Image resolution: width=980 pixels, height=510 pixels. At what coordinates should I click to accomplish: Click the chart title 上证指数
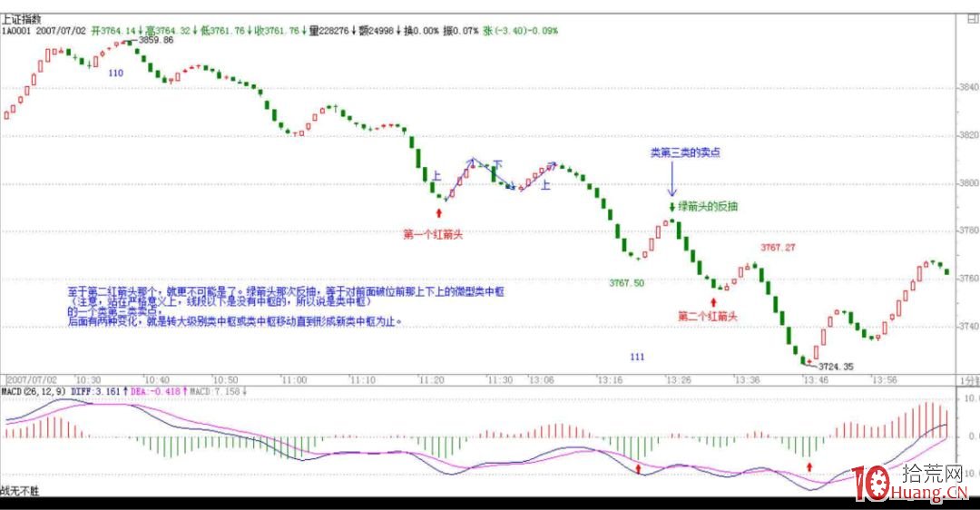[x=21, y=20]
